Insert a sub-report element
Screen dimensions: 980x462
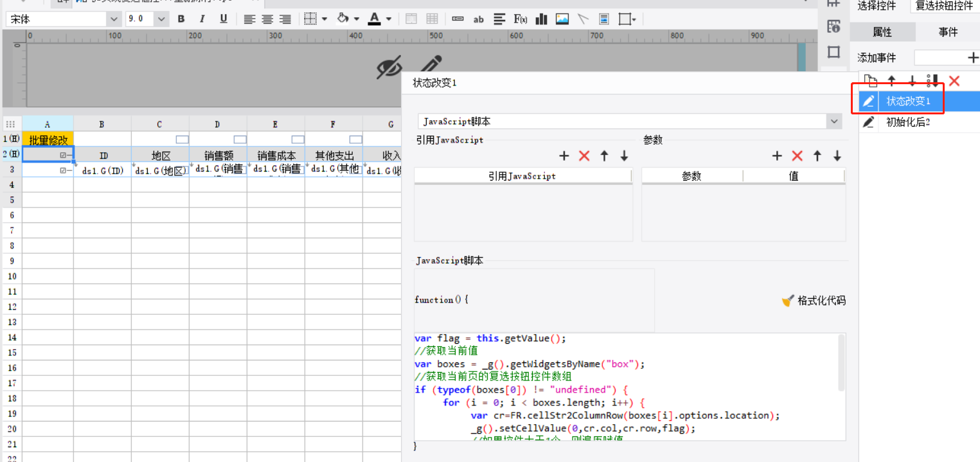604,19
